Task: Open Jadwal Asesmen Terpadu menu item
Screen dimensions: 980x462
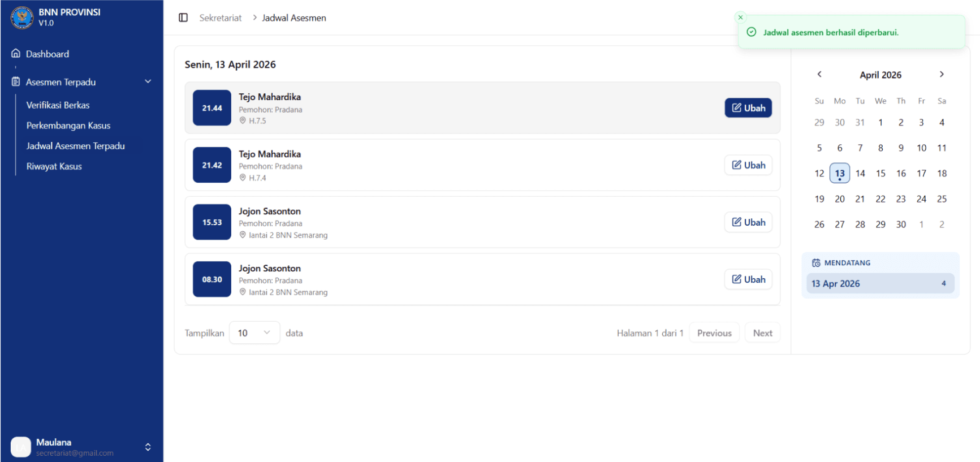Action: 75,146
